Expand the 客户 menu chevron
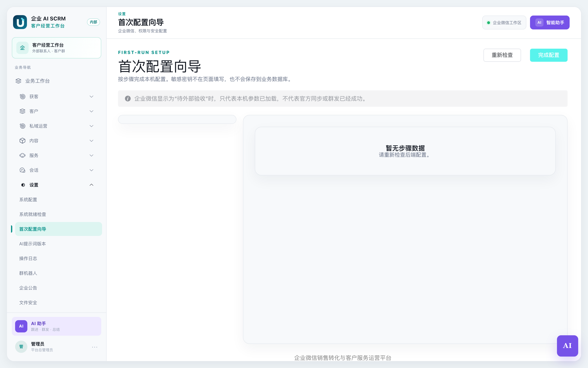588x368 pixels. pyautogui.click(x=91, y=111)
